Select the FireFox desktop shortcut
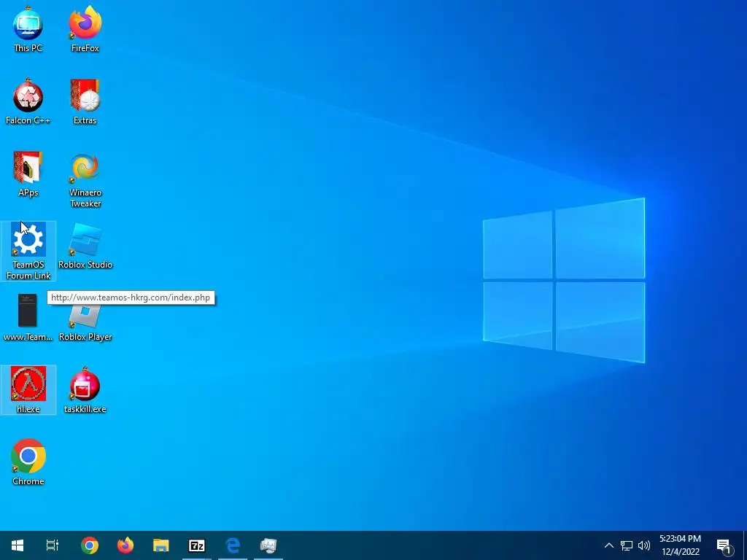The width and height of the screenshot is (747, 560). 85,30
